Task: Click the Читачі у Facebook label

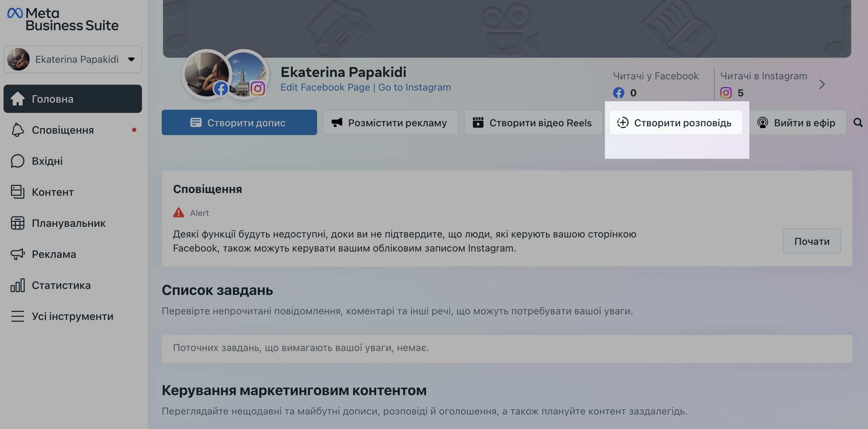Action: coord(656,76)
